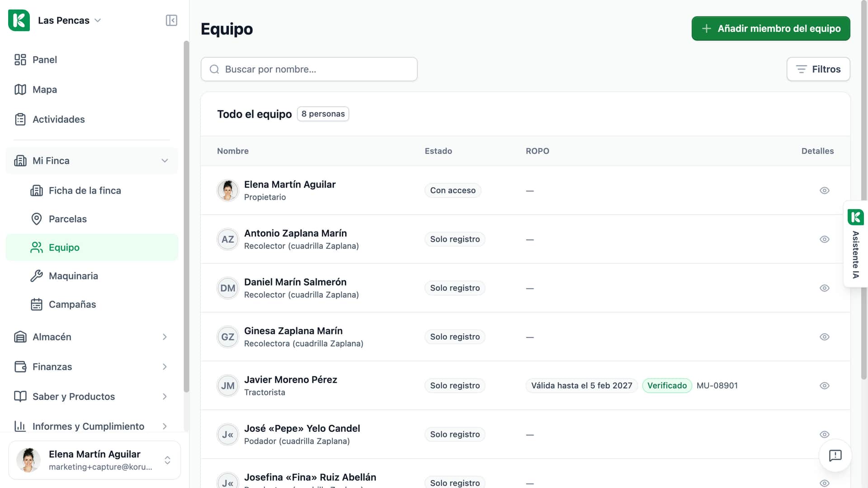
Task: Select Equipo in the sidebar
Action: (92, 247)
